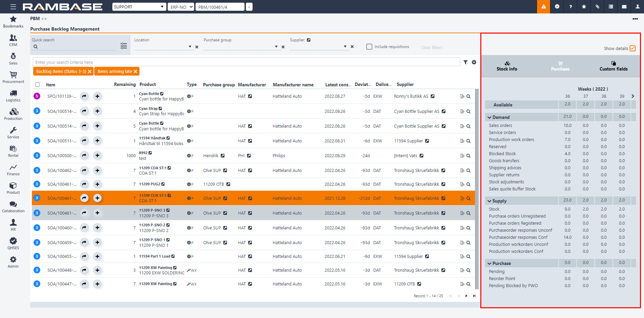Image resolution: width=644 pixels, height=318 pixels.
Task: Switch to the Purchase tab
Action: 560,66
